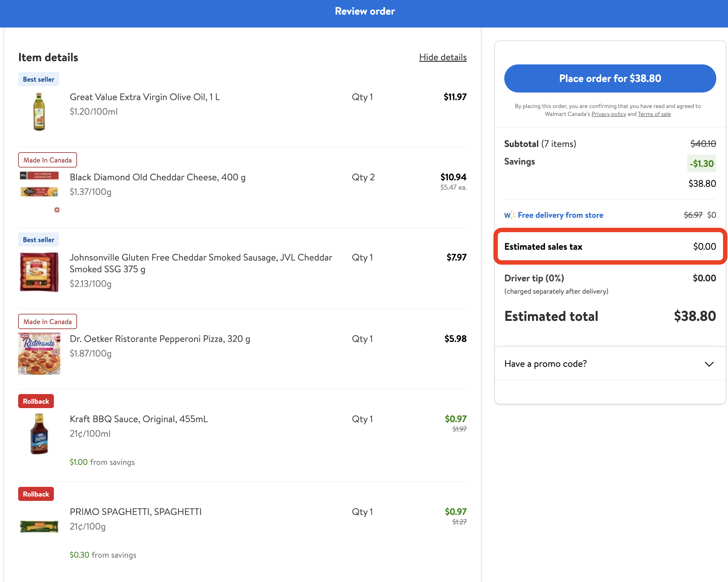Click the $11.97 olive oil price
Viewport: 728px width, 582px height.
point(455,97)
